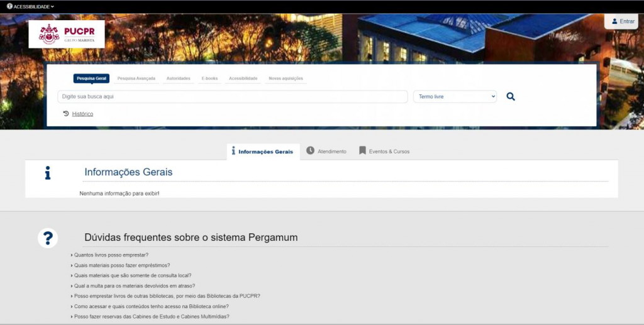Click the Entrar login button

tap(622, 21)
